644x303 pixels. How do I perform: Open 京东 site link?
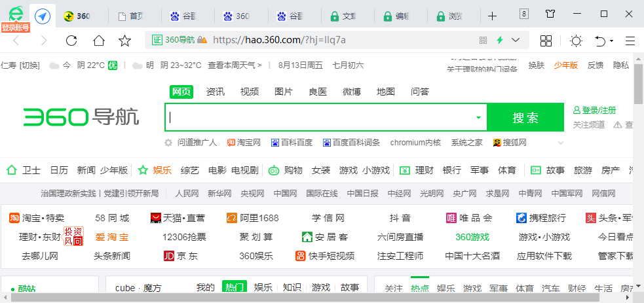pos(181,257)
